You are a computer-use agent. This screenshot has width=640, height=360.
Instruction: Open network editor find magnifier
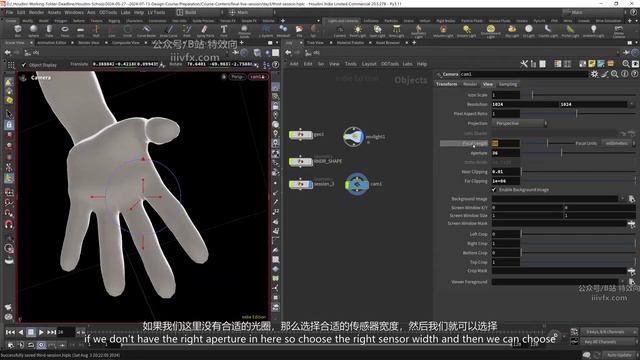[626, 64]
